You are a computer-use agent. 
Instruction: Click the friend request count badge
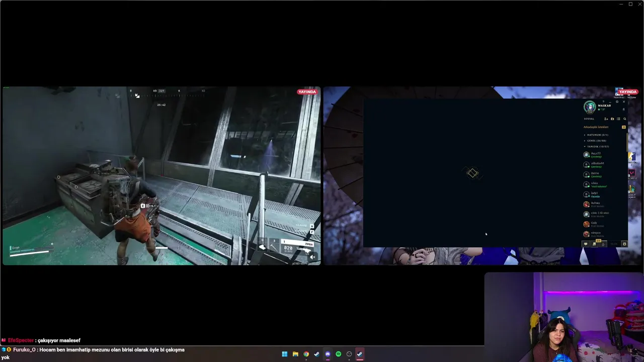pos(624,127)
